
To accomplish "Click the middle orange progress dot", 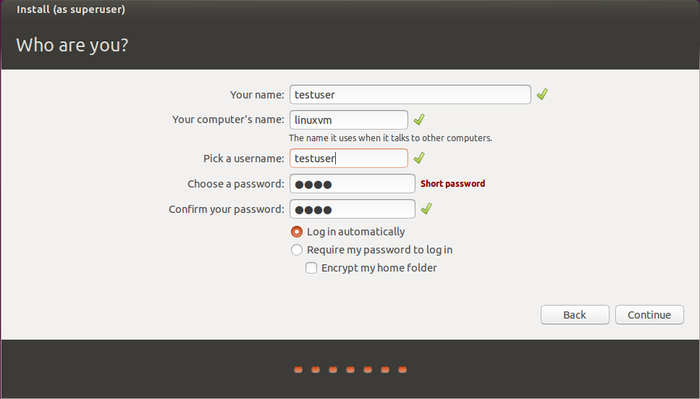I will coord(350,370).
